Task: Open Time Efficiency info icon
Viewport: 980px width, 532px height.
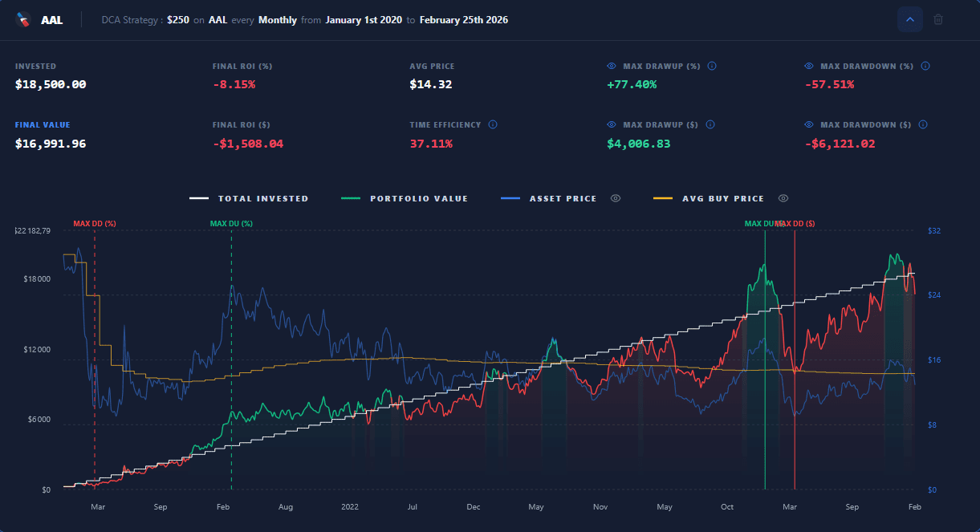Action: click(x=492, y=125)
